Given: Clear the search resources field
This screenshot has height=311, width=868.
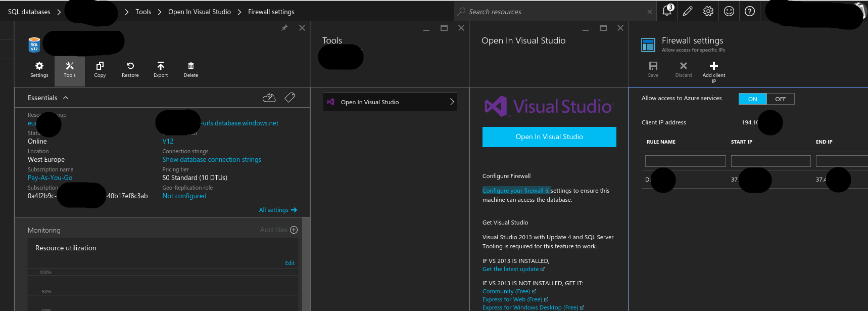Looking at the screenshot, I should coord(650,12).
